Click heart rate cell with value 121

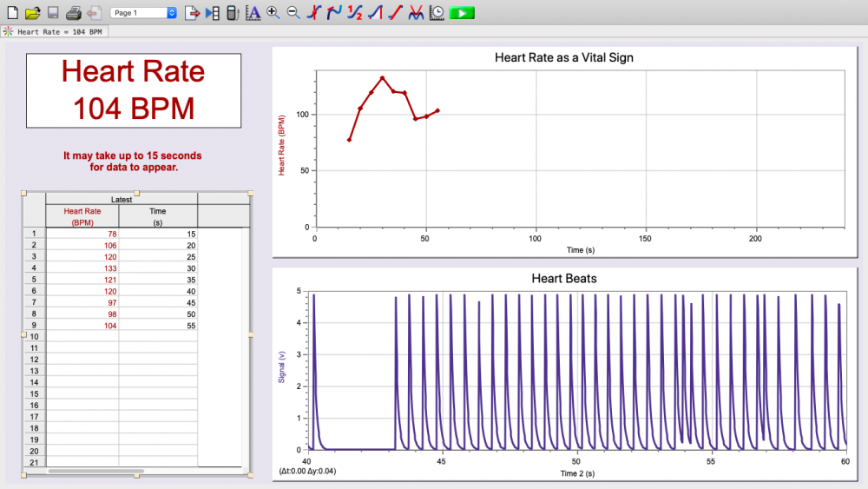tap(82, 280)
